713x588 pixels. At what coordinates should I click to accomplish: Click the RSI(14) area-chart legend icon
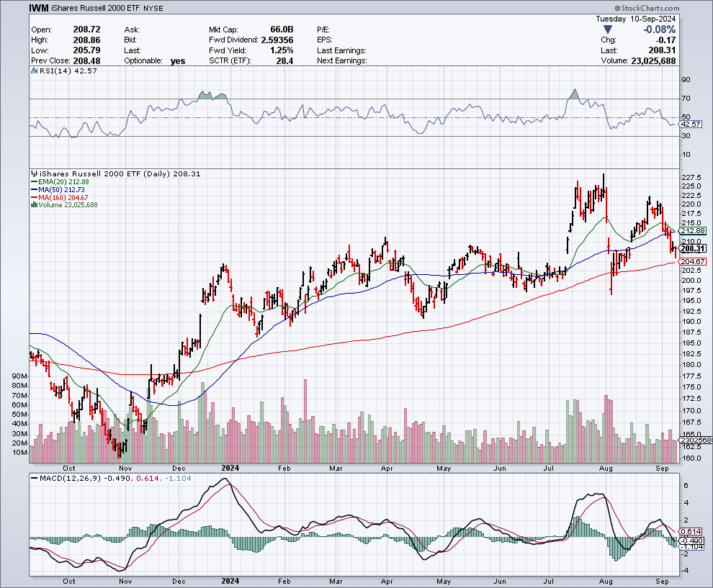click(33, 71)
